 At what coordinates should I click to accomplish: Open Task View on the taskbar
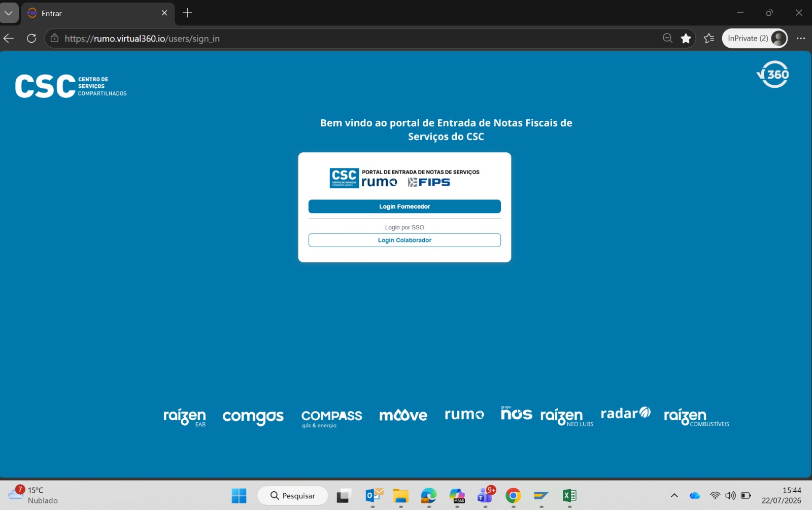tap(344, 496)
